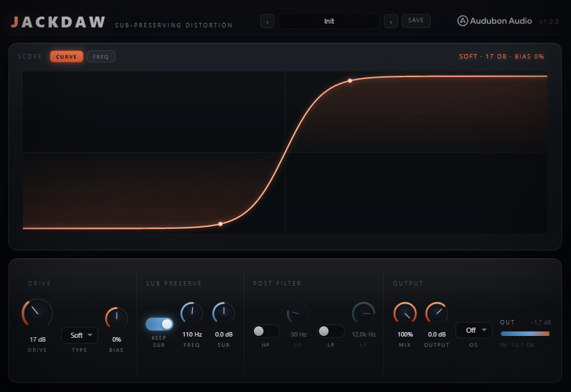Image resolution: width=571 pixels, height=392 pixels.
Task: Click the Bias knob
Action: coord(117,318)
